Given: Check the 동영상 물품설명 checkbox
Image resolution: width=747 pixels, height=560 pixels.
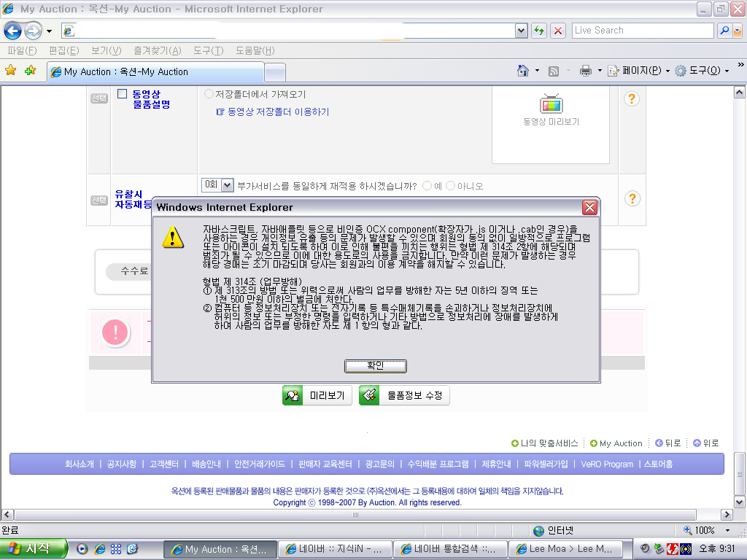Looking at the screenshot, I should pos(123,94).
